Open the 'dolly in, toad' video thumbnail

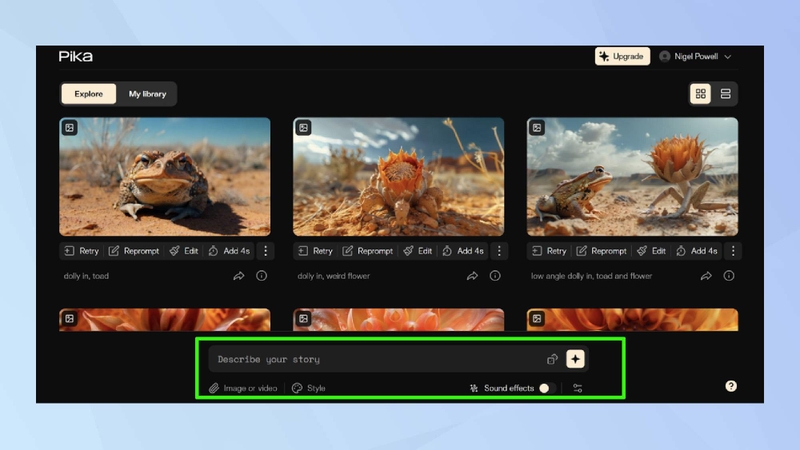(x=165, y=177)
